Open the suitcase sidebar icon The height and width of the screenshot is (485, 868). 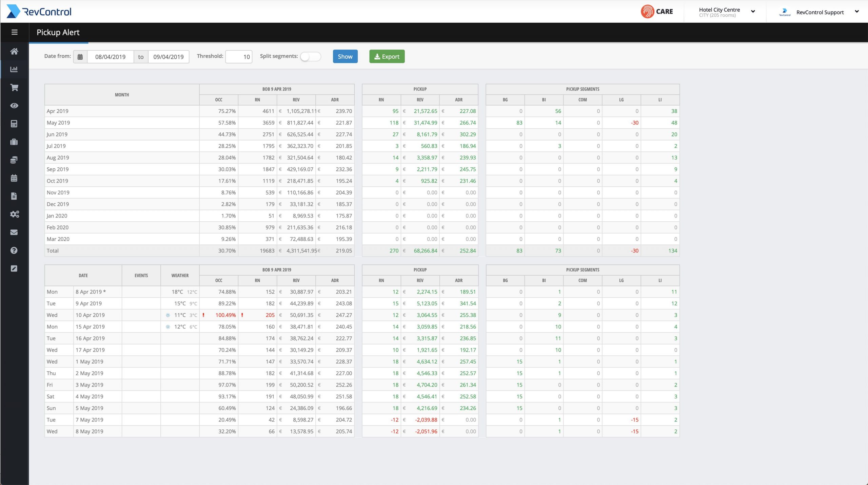click(x=14, y=142)
